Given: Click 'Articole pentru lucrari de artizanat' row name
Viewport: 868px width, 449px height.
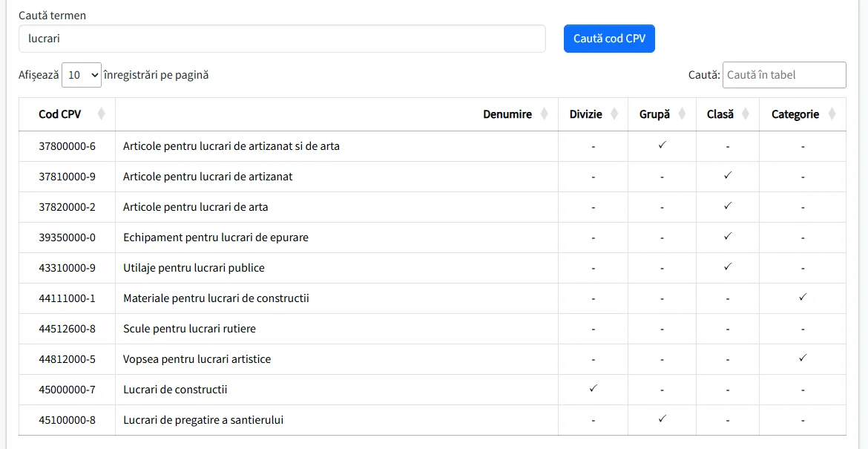Looking at the screenshot, I should coord(208,177).
